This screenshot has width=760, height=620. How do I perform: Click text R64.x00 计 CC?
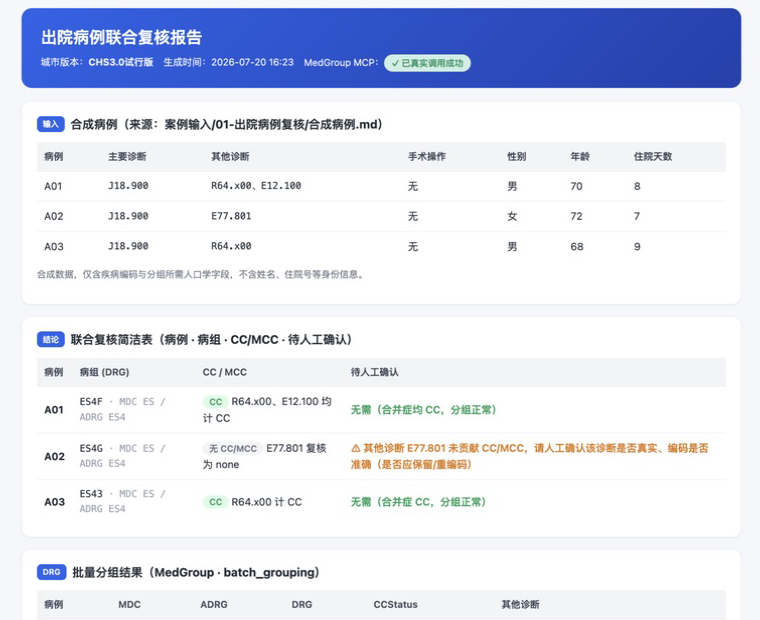267,502
